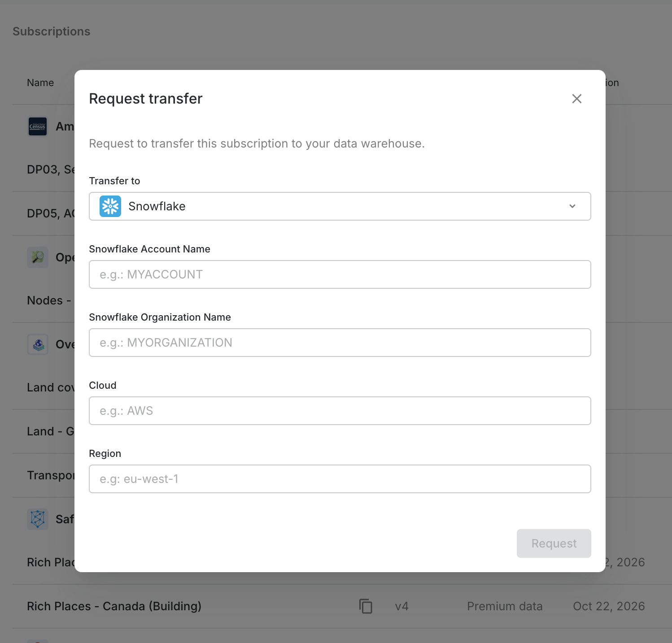This screenshot has width=672, height=643.
Task: Click the Subscriptions heading
Action: click(x=52, y=31)
